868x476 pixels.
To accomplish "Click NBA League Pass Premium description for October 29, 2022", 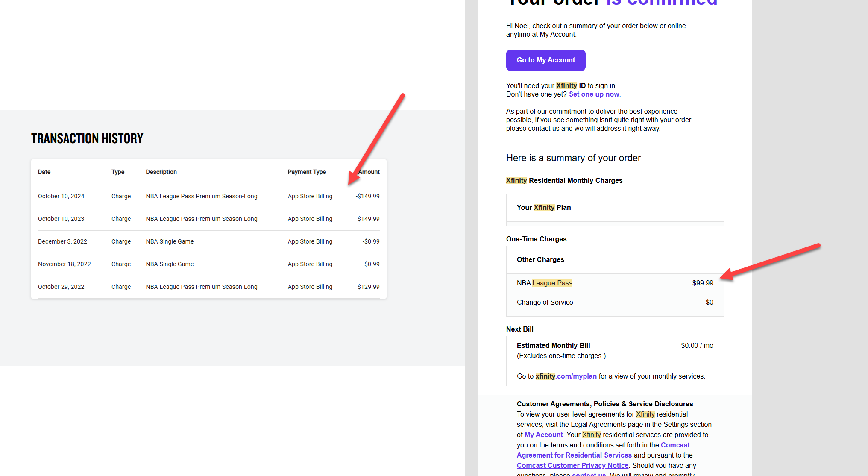I will click(202, 287).
